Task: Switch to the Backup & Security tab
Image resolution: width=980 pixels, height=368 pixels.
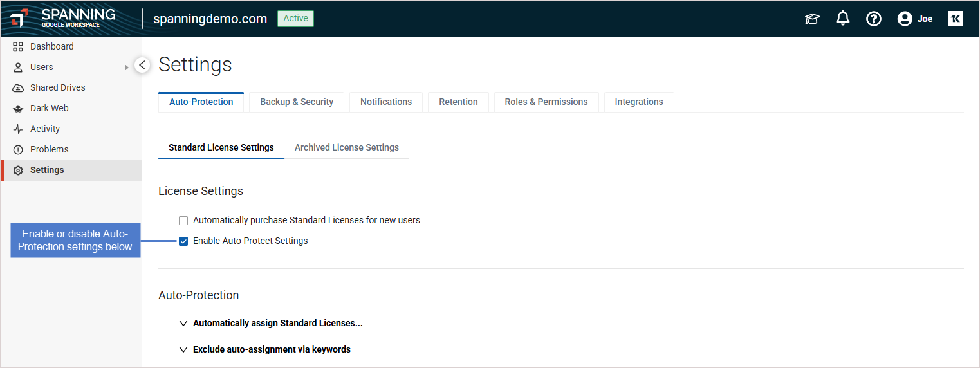Action: [297, 102]
